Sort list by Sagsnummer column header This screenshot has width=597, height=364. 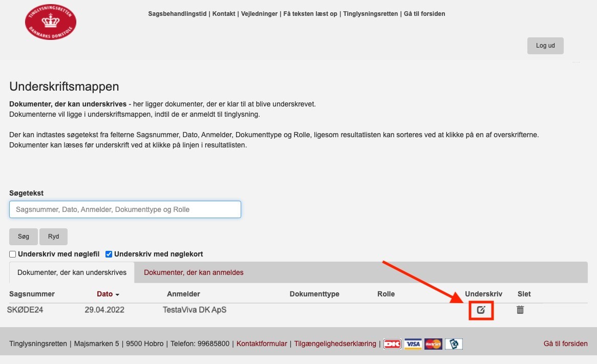[32, 294]
